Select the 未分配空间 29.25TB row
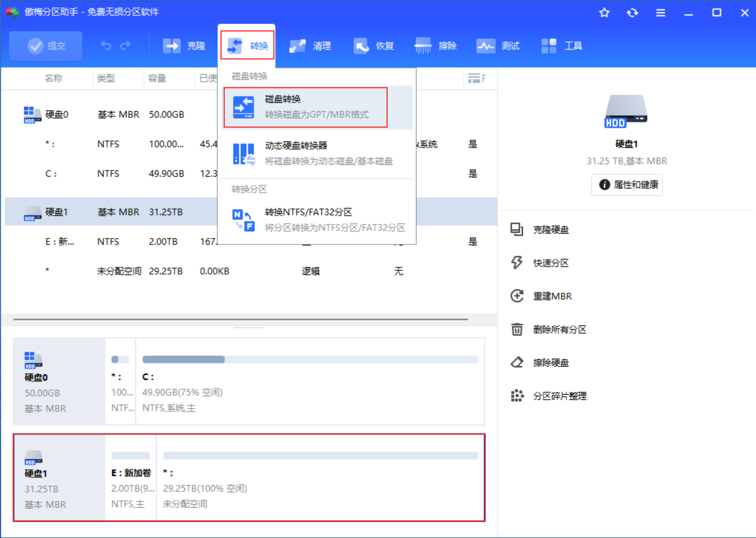The height and width of the screenshot is (538, 756). coord(250,271)
